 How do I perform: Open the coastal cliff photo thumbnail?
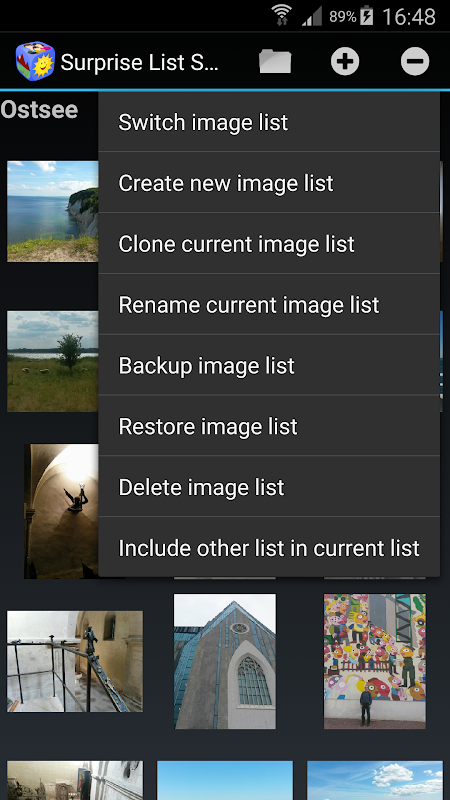[x=53, y=211]
